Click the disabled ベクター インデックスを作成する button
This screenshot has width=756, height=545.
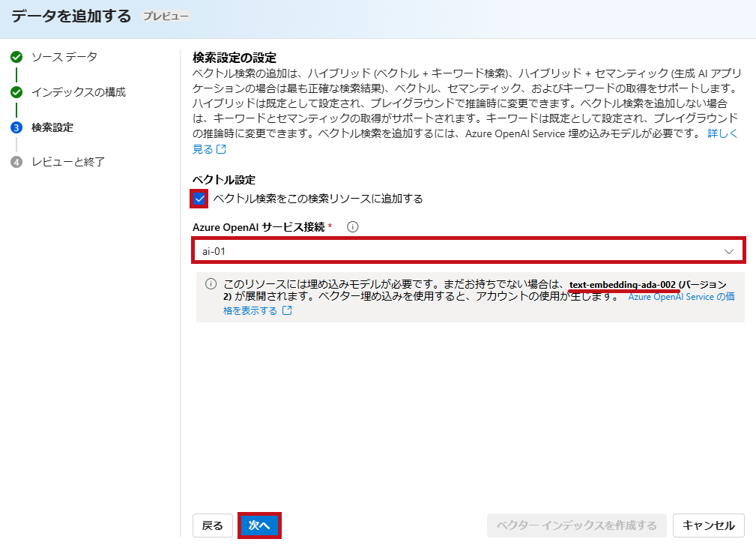pos(577,526)
